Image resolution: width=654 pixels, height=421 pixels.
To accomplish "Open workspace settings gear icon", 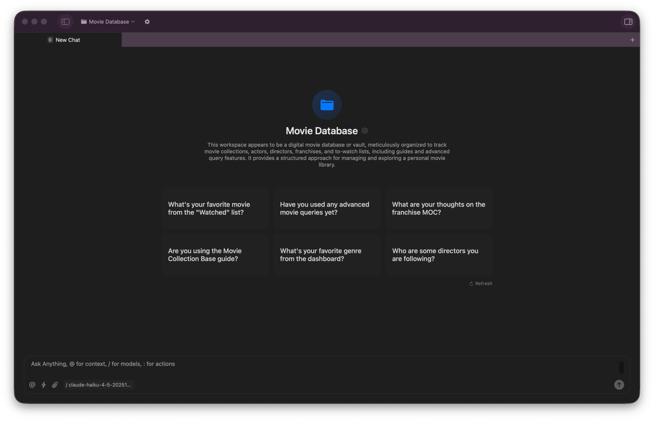I will pos(147,22).
